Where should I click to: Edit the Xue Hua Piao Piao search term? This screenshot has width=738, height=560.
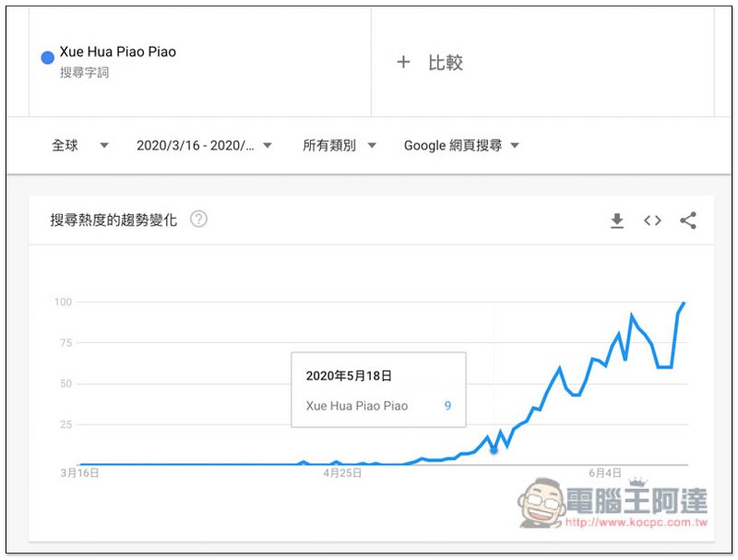click(x=117, y=53)
